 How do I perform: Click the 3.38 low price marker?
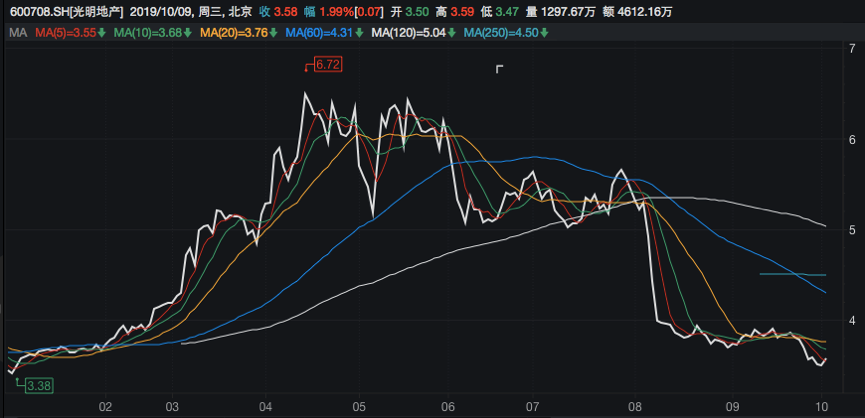[x=39, y=385]
